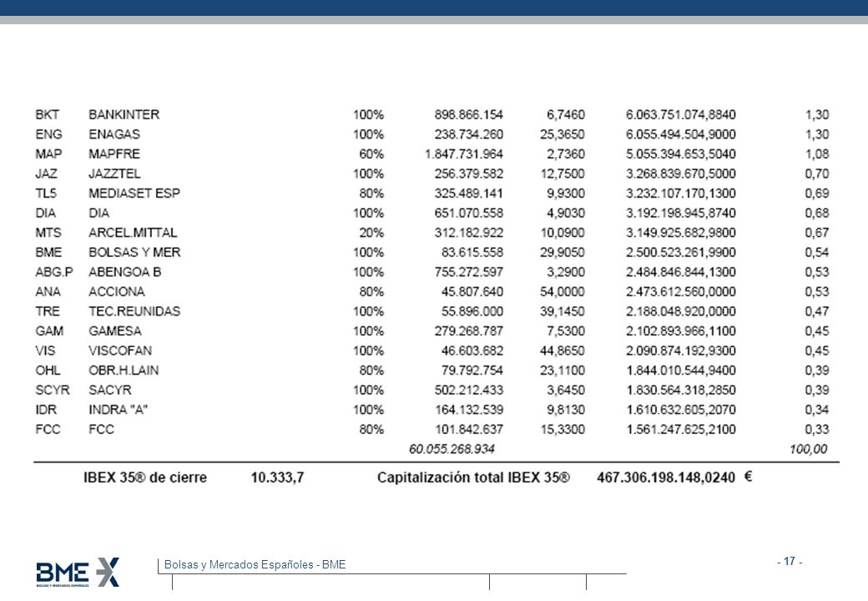The height and width of the screenshot is (601, 868).
Task: Select Indra price 9,8130
Action: click(x=566, y=410)
